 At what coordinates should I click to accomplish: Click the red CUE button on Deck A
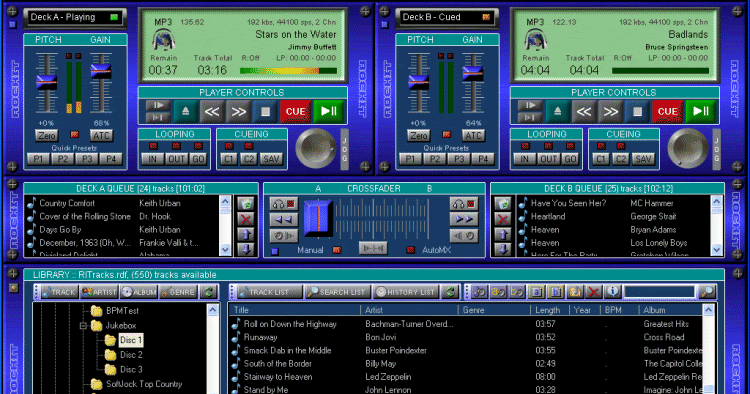tap(295, 112)
